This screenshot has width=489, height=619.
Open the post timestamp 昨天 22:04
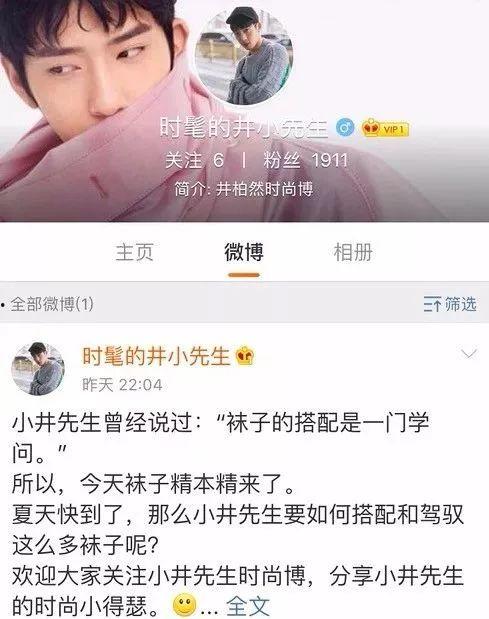pos(122,385)
